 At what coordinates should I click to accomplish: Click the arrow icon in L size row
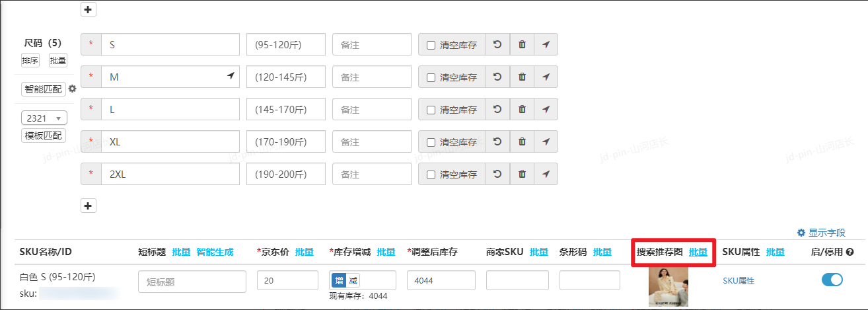pyautogui.click(x=546, y=110)
